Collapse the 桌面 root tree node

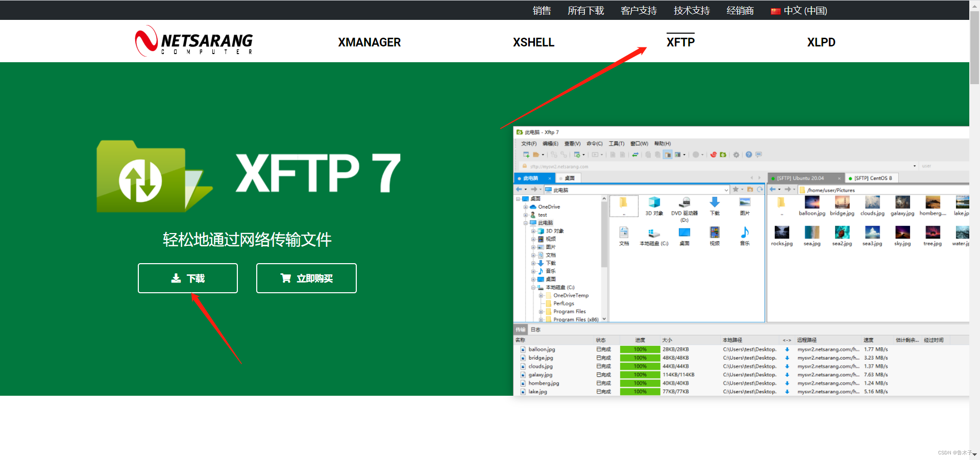tap(518, 199)
